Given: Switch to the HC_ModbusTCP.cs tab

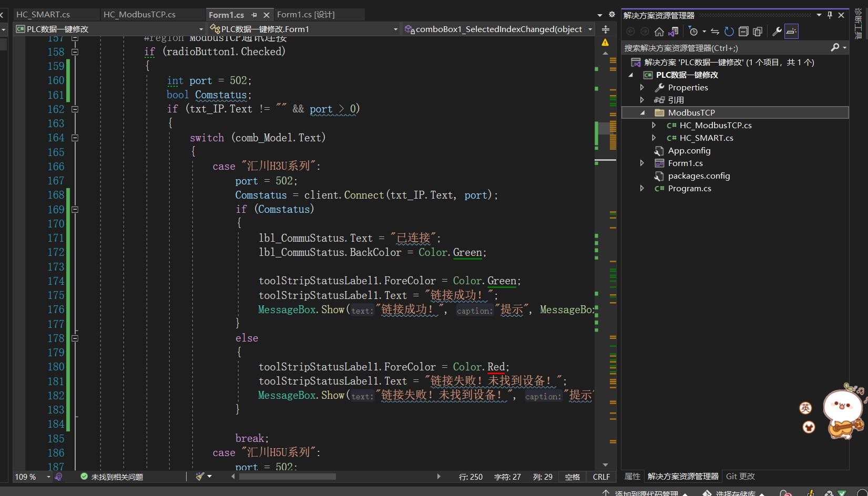Looking at the screenshot, I should click(139, 15).
